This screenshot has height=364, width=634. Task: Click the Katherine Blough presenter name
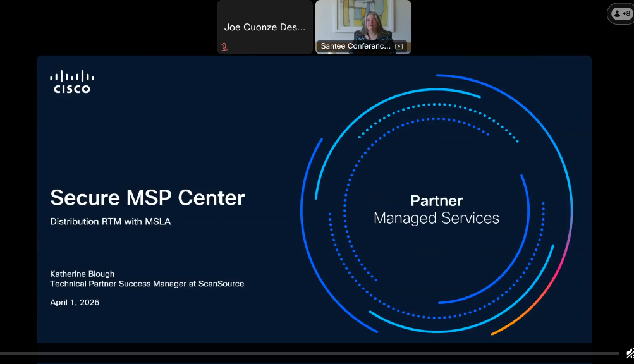pyautogui.click(x=82, y=274)
